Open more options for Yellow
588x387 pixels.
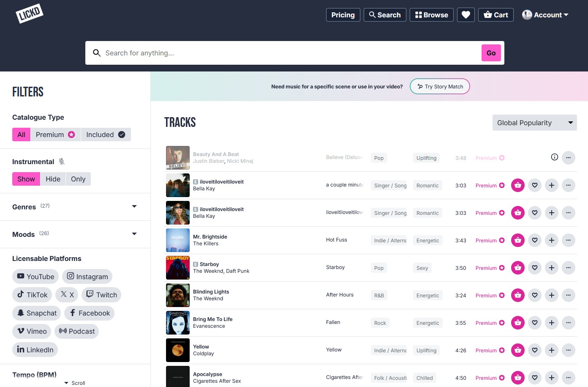(x=569, y=350)
